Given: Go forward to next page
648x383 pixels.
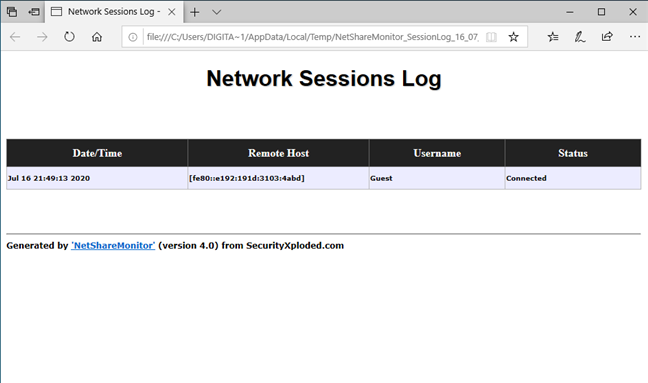Looking at the screenshot, I should tap(42, 37).
